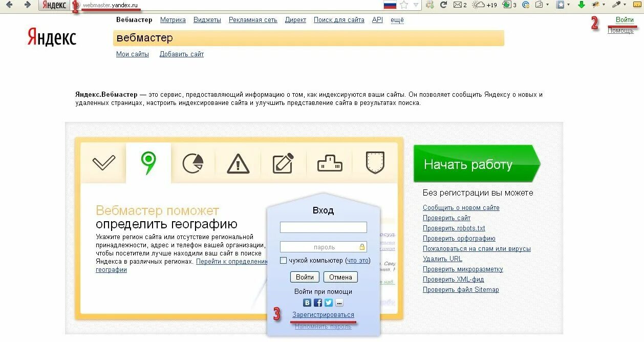Click the Зарегистрироваться link

[323, 314]
